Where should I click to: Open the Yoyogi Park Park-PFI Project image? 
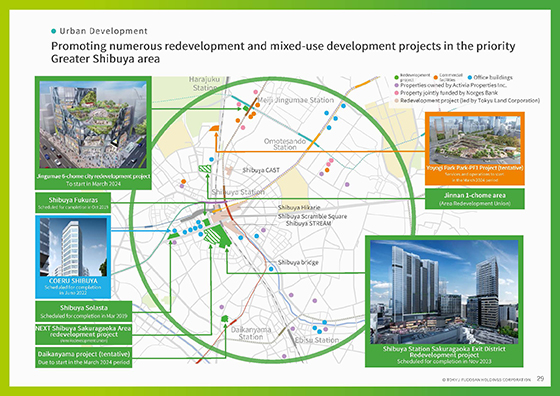point(475,140)
